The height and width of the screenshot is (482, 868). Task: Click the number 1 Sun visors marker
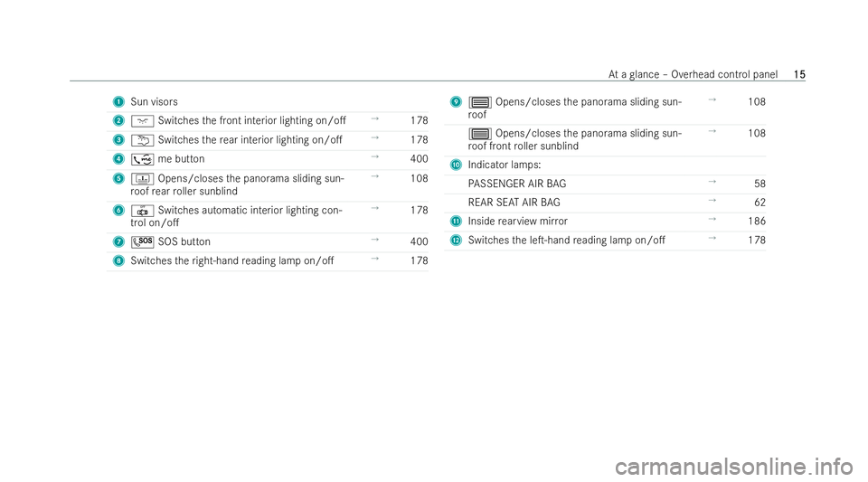click(x=118, y=102)
